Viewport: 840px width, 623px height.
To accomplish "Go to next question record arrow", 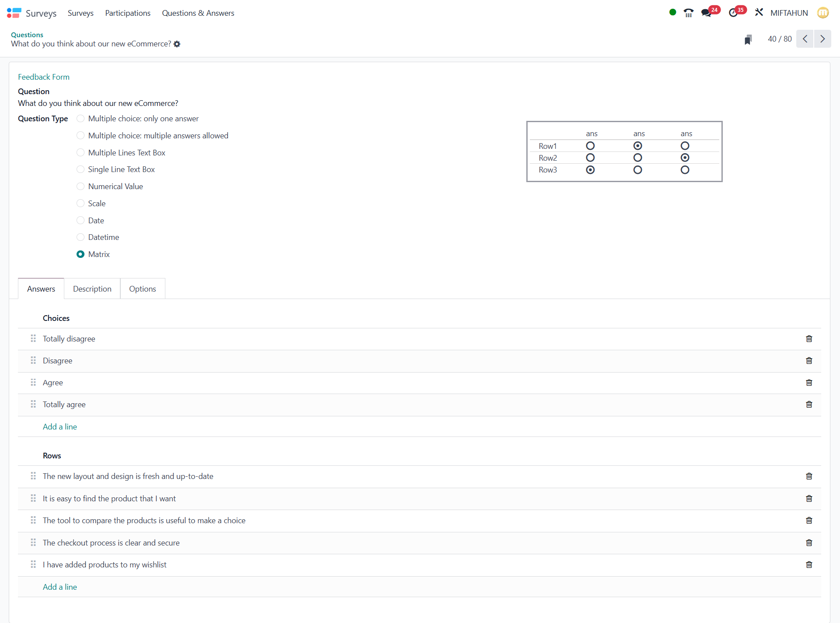I will [822, 39].
